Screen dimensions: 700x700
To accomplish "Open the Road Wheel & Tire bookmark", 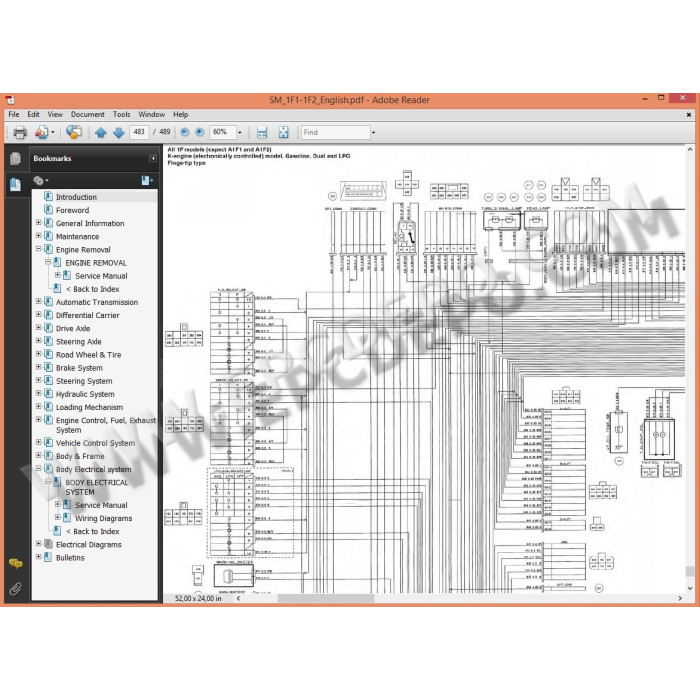I will tap(88, 354).
